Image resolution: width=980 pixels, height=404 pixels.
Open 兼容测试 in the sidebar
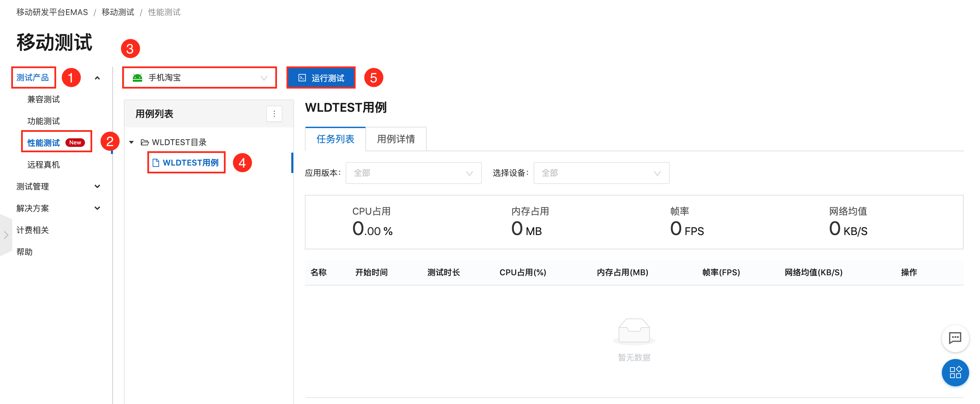click(43, 99)
